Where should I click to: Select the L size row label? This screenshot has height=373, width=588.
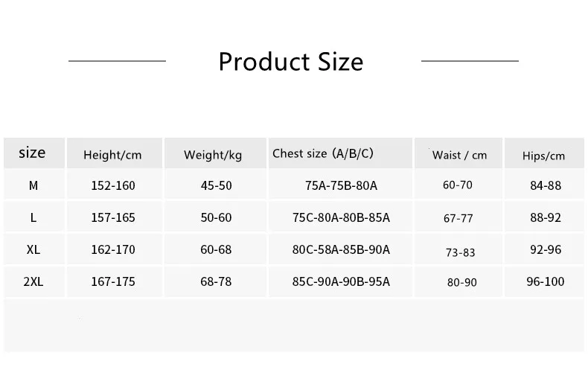point(33,217)
